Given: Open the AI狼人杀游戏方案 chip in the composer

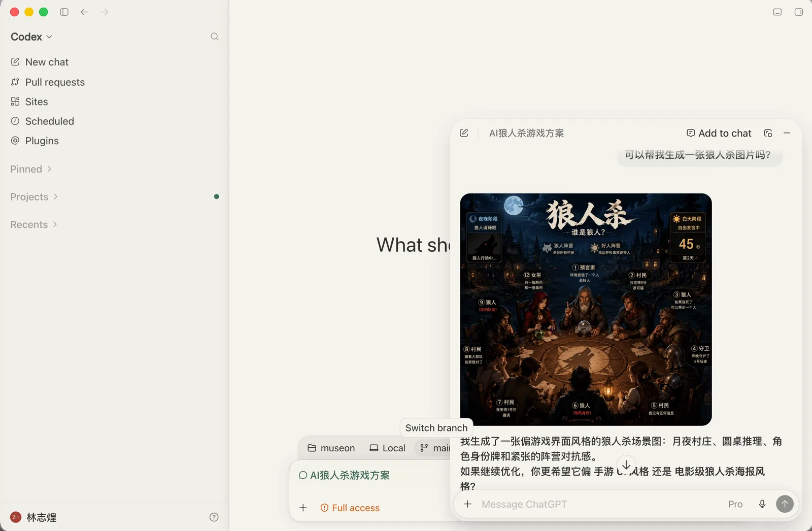Looking at the screenshot, I should pyautogui.click(x=345, y=475).
